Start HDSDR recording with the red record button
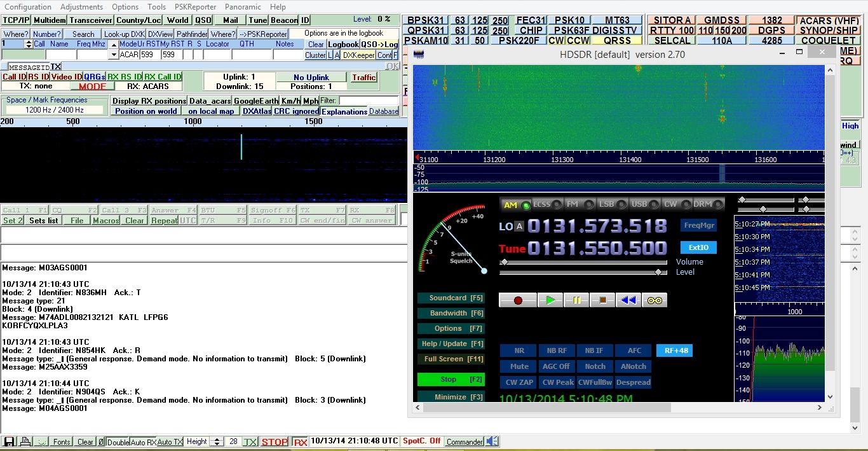Image resolution: width=868 pixels, height=451 pixels. point(518,300)
